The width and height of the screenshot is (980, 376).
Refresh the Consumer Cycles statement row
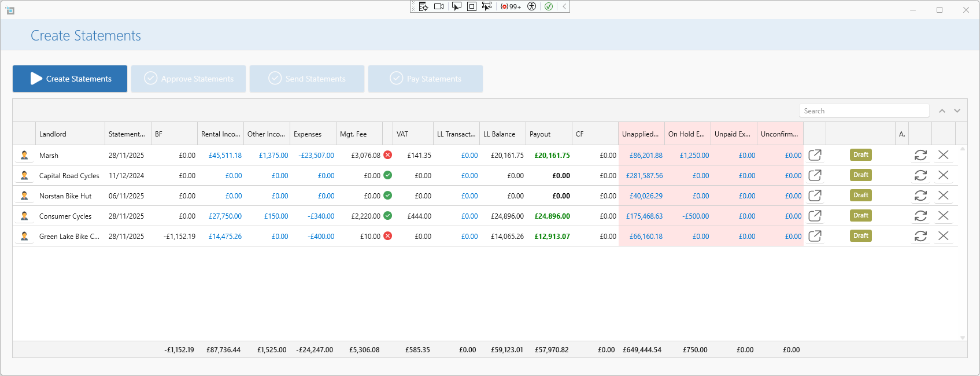coord(920,216)
